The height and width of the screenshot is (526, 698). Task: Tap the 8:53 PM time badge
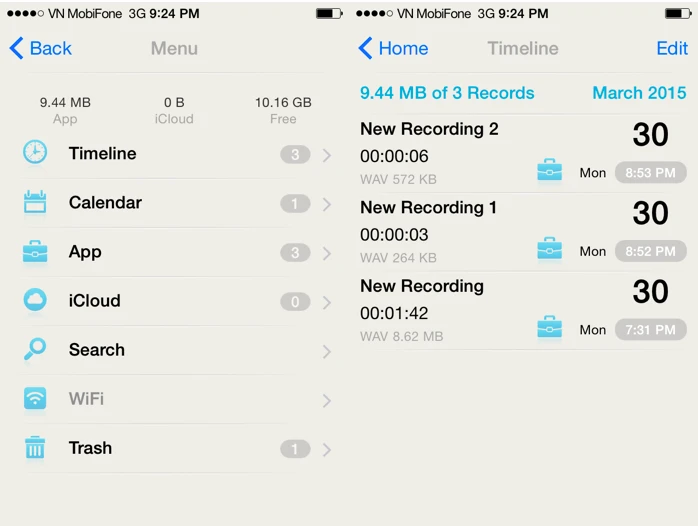point(650,173)
